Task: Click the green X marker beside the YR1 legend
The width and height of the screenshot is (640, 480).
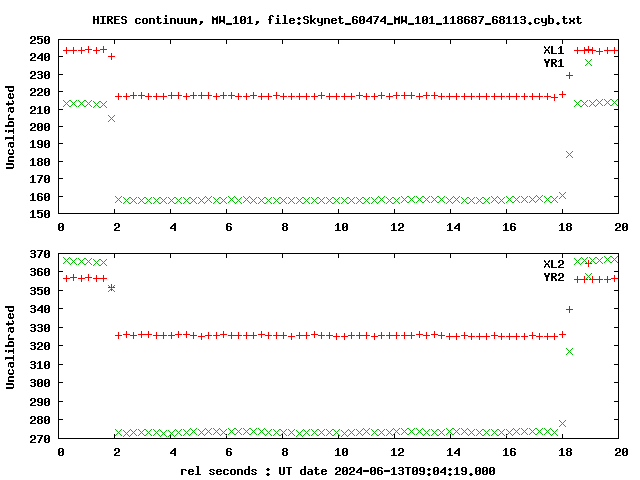Action: pyautogui.click(x=588, y=62)
